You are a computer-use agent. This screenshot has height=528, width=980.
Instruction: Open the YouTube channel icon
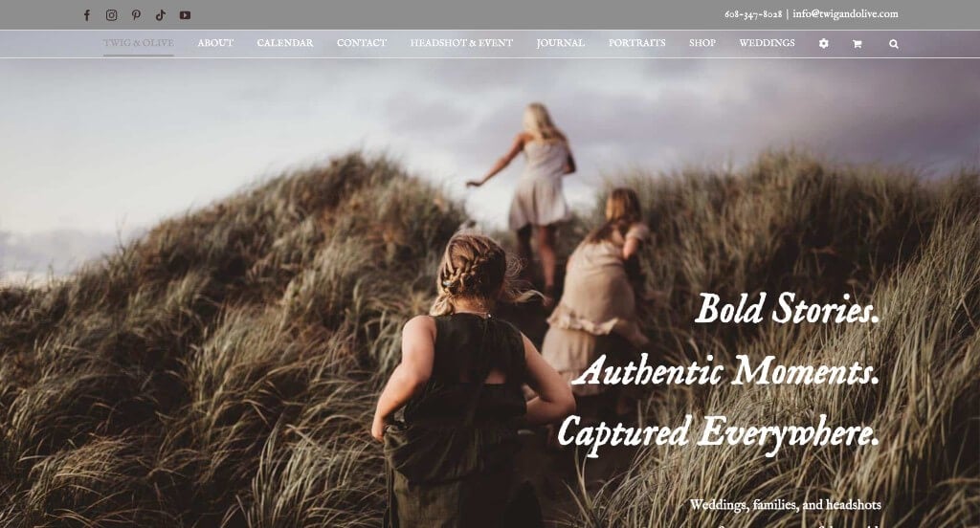pos(185,15)
